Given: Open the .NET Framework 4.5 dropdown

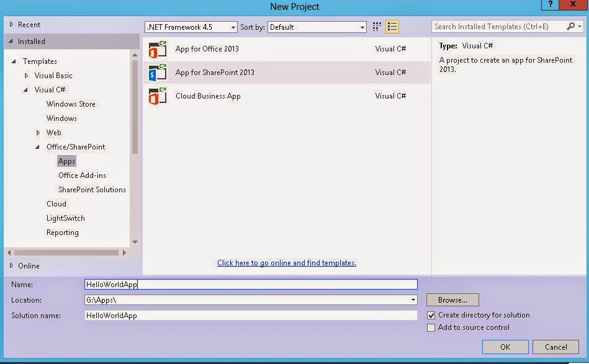Looking at the screenshot, I should tap(191, 27).
